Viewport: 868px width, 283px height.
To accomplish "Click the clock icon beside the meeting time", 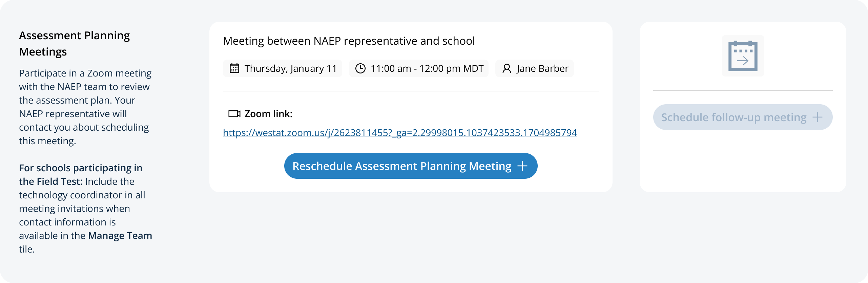I will (x=360, y=68).
